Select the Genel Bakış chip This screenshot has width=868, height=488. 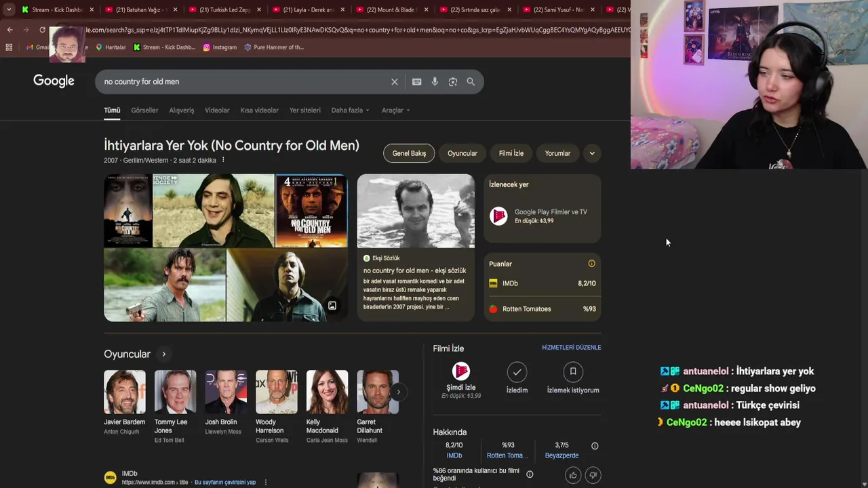click(x=409, y=153)
